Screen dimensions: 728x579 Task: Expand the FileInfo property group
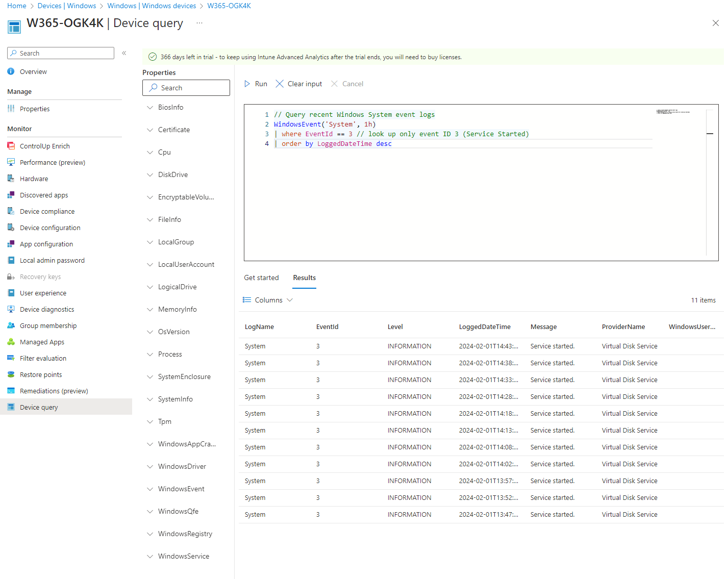pos(150,219)
